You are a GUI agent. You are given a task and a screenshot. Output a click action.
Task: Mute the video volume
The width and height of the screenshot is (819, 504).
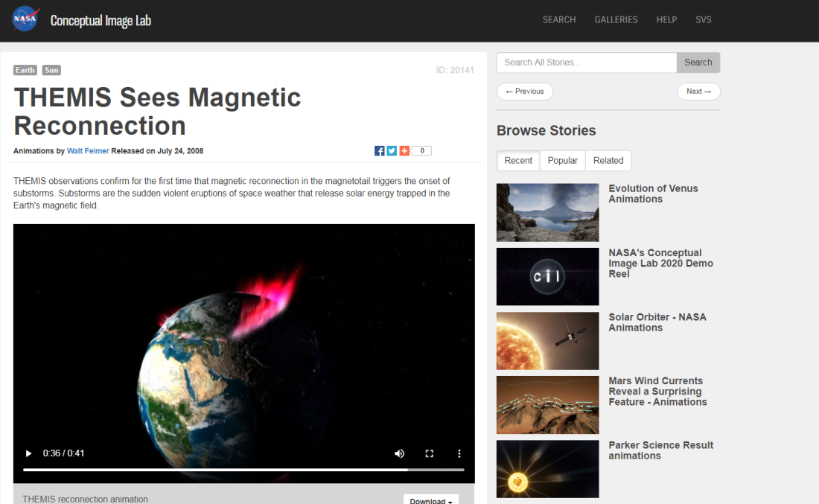click(399, 453)
